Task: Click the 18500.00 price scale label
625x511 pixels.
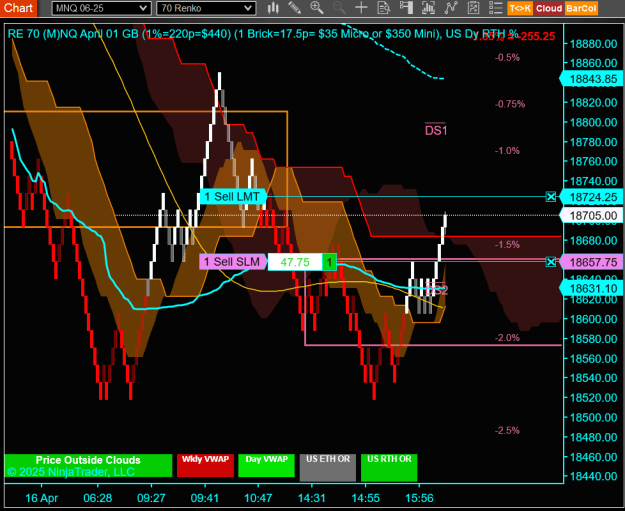Action: click(594, 417)
